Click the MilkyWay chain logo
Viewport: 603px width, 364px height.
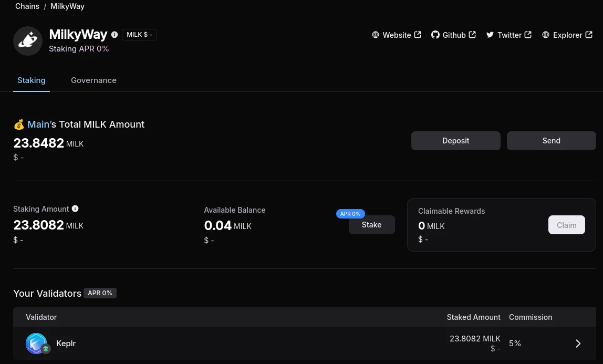coord(28,41)
